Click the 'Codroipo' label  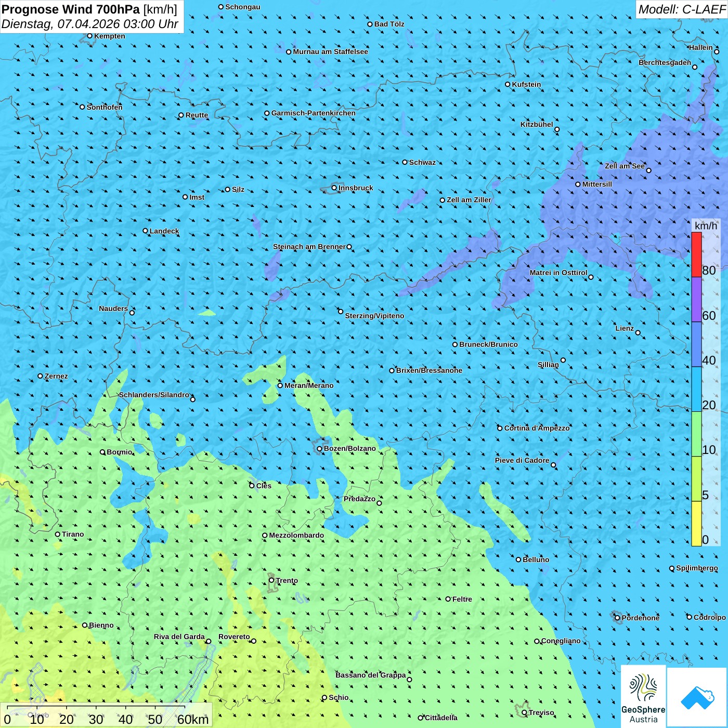click(710, 617)
